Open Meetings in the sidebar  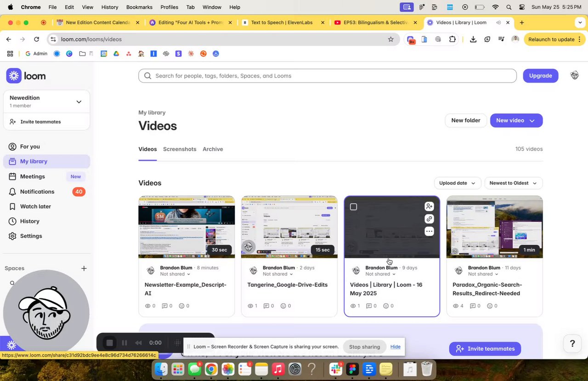click(46, 177)
